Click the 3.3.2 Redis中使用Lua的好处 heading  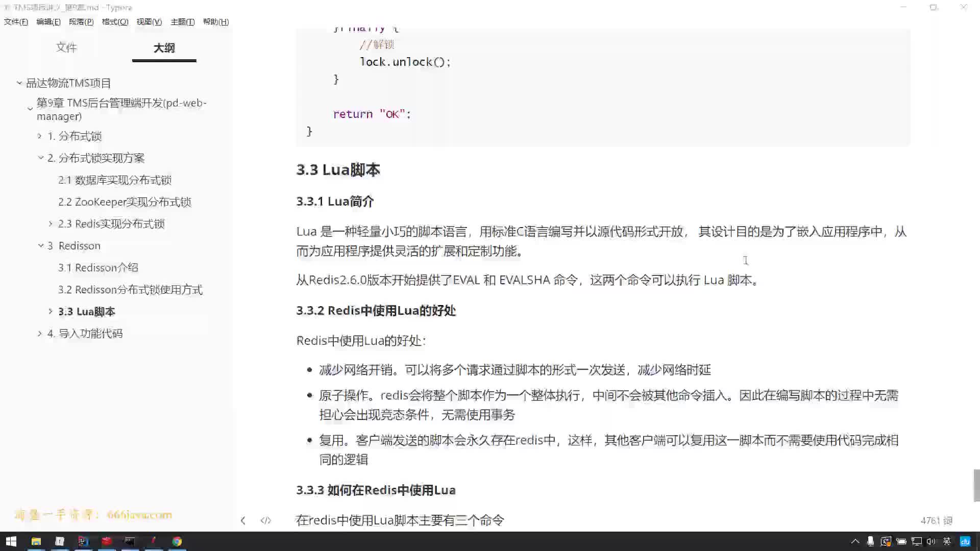pyautogui.click(x=376, y=311)
